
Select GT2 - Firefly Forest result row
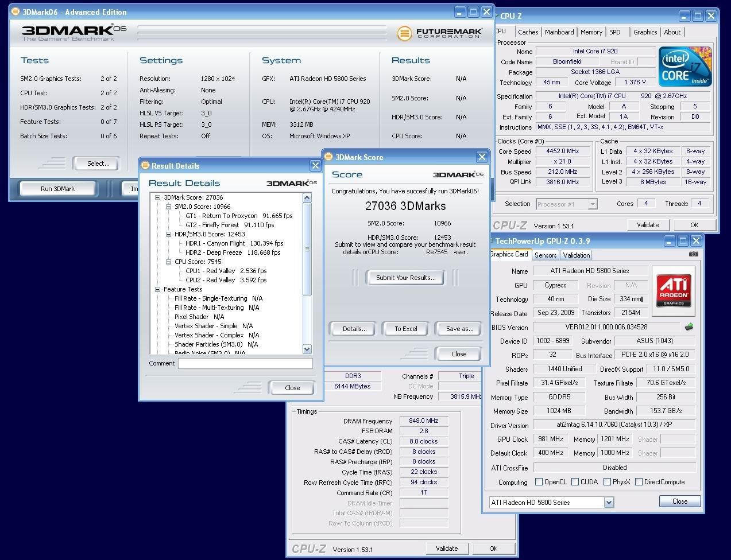tap(230, 225)
